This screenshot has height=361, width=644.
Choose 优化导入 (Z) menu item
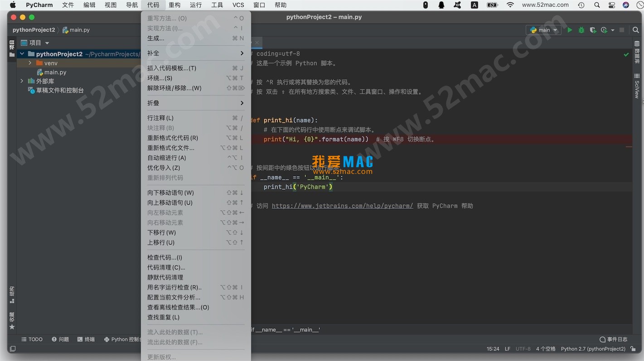click(196, 168)
